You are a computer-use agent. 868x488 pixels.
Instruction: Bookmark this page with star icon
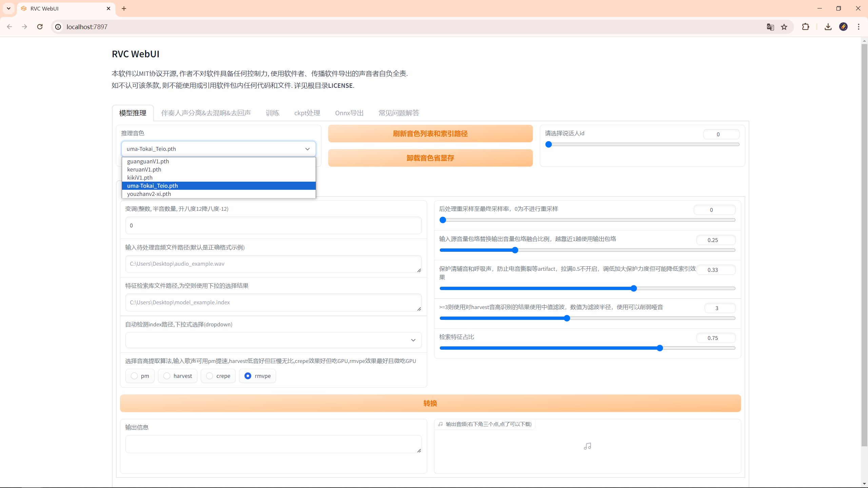(784, 27)
